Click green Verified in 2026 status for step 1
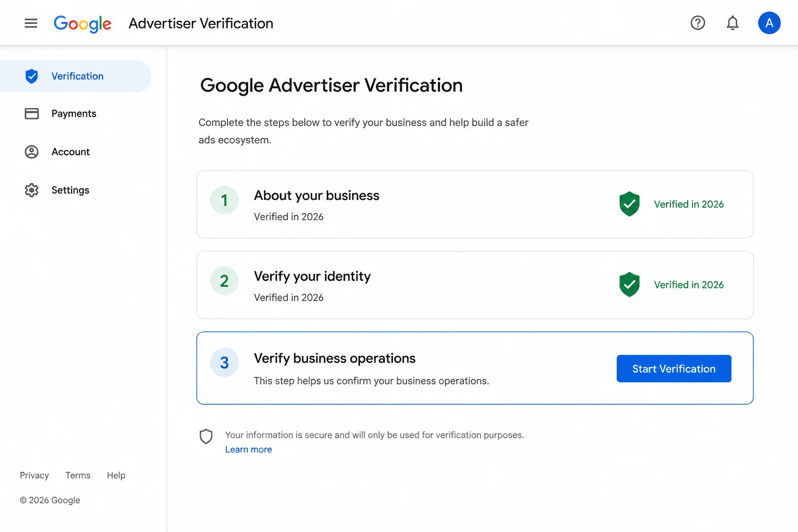Viewport: 798px width, 532px height. [x=689, y=204]
